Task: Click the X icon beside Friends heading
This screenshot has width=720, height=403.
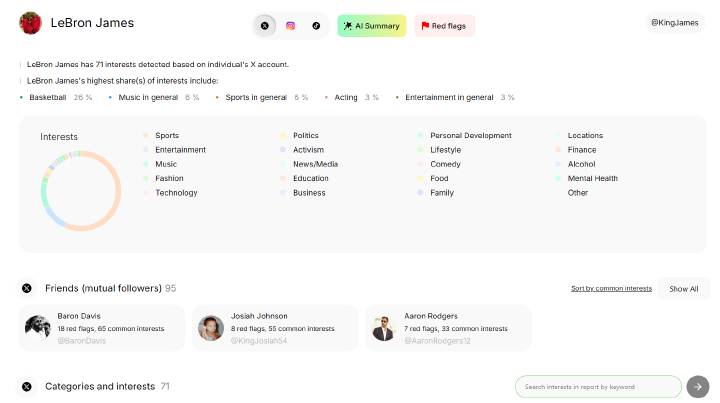Action: tap(27, 288)
